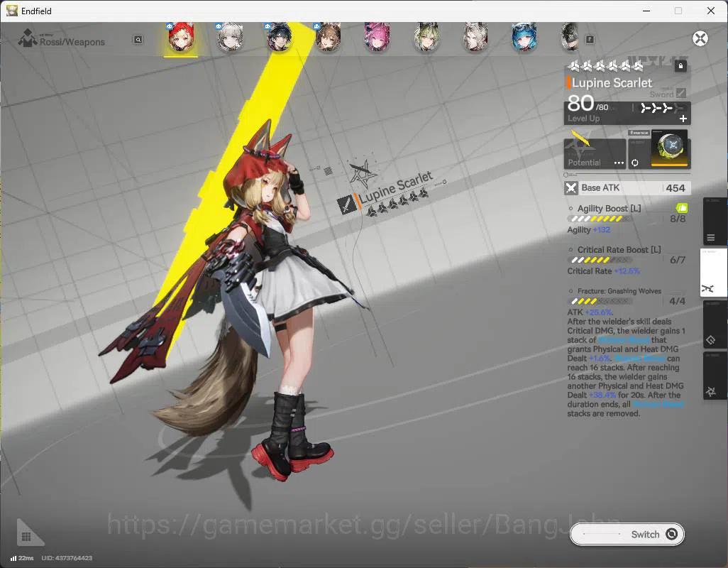728x568 pixels.
Task: Click the 4/4 Gnashing Wolves level count
Action: 678,302
